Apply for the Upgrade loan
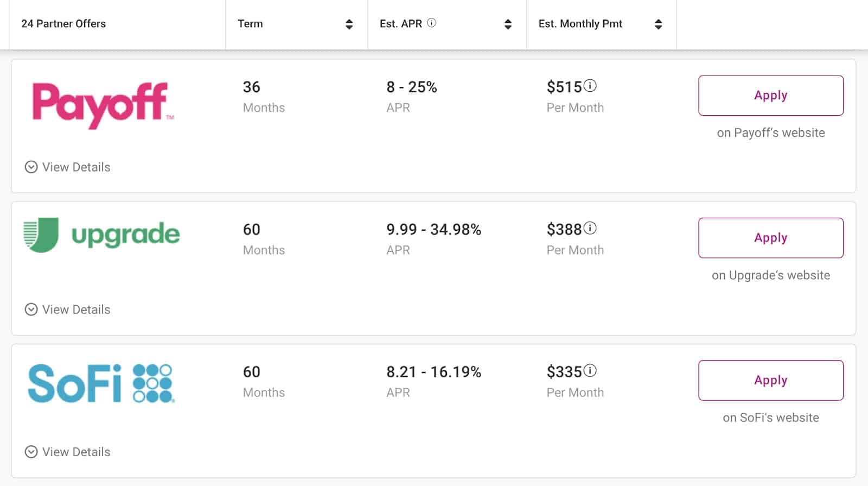Screen dimensions: 868x486 coord(770,238)
